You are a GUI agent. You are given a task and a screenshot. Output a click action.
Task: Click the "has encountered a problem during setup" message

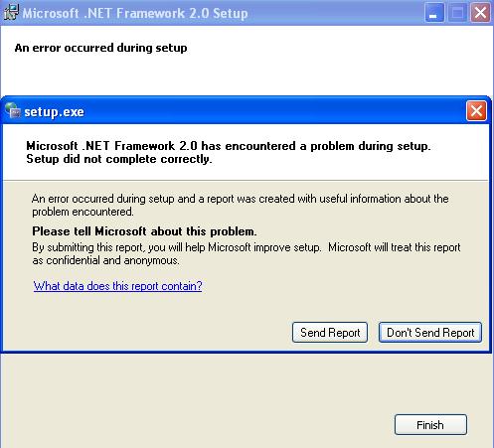(316, 146)
